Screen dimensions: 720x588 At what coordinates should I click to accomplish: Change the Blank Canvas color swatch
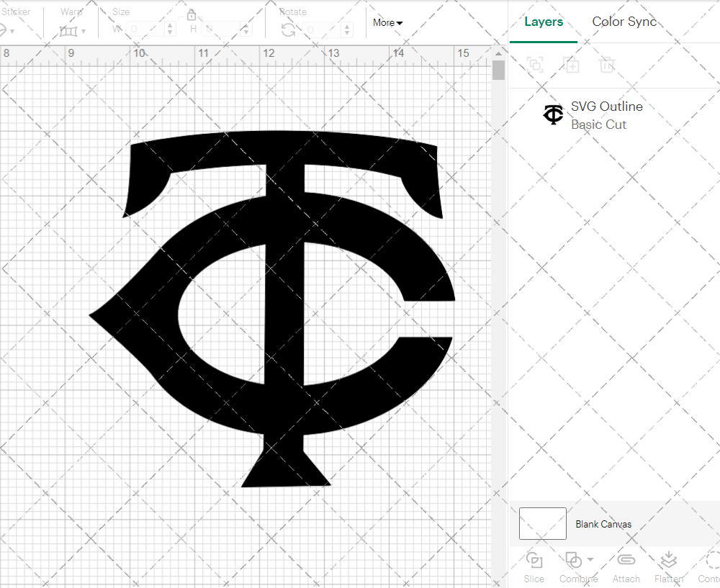click(x=541, y=523)
